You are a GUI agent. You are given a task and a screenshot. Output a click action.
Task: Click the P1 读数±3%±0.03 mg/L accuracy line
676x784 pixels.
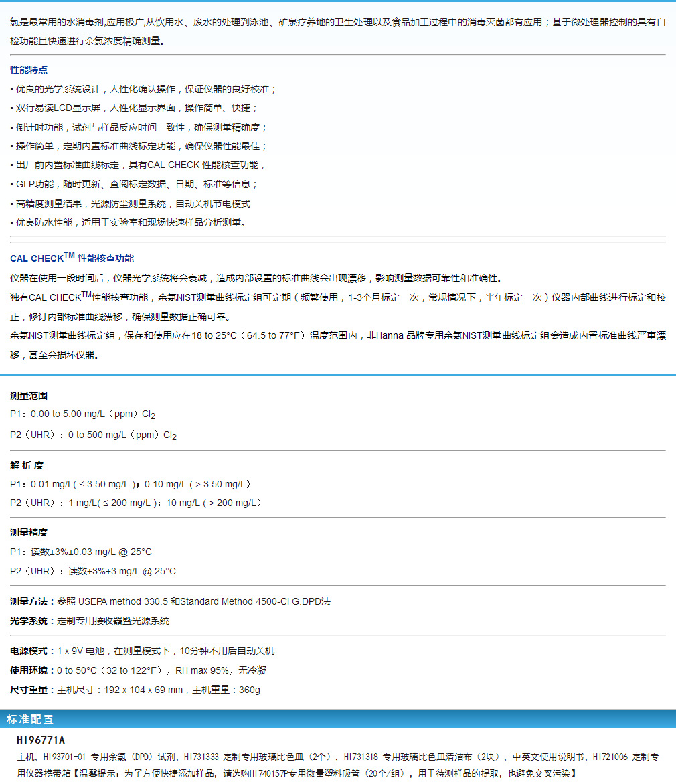(81, 552)
